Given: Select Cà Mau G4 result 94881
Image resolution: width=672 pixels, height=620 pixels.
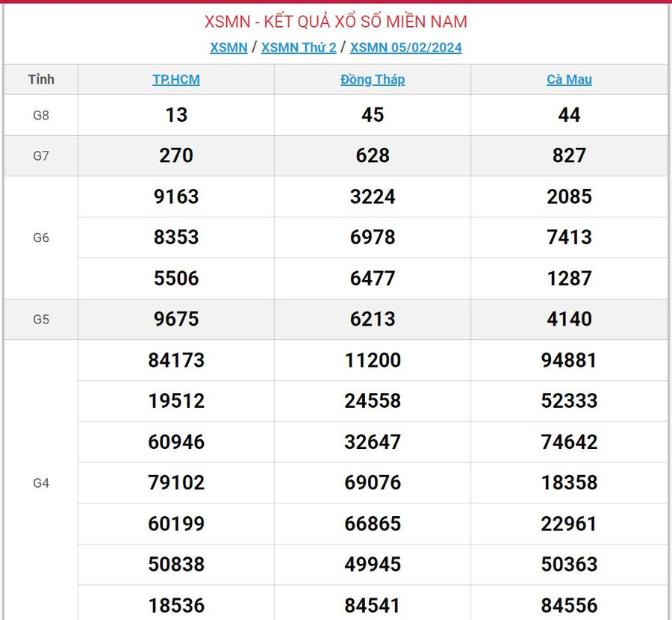Looking at the screenshot, I should click(x=569, y=361).
